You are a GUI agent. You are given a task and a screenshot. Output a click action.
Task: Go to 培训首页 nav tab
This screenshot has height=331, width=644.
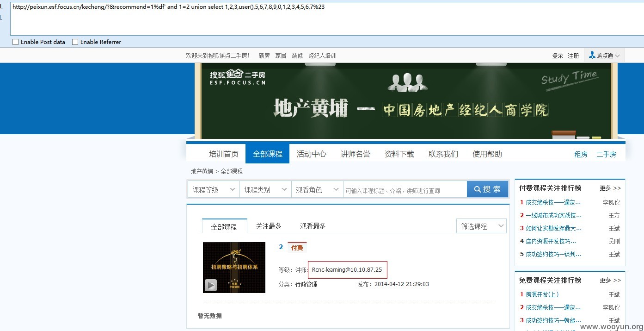[x=224, y=154]
